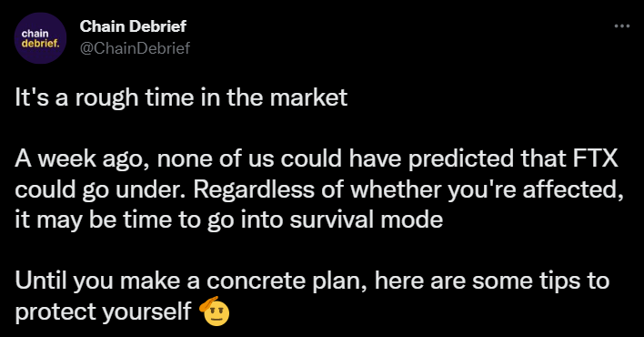This screenshot has height=337, width=644.
Task: Click the text 'protect yourself'
Action: [103, 312]
